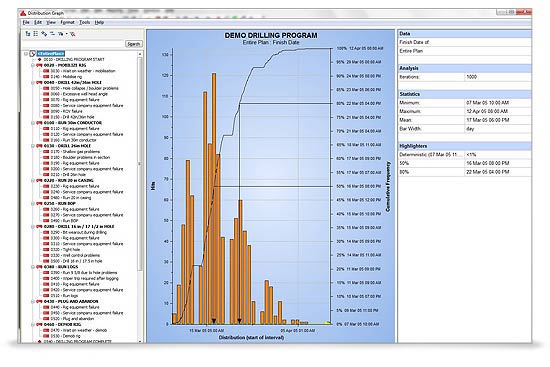Click the clock icon of Entire Plan node
Screen dimensions: 550x367
coord(33,54)
